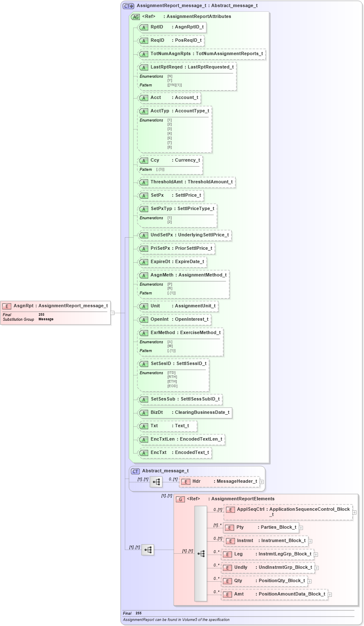Expand the Leg InstrmtLegGrp_Block_t element

315,554
